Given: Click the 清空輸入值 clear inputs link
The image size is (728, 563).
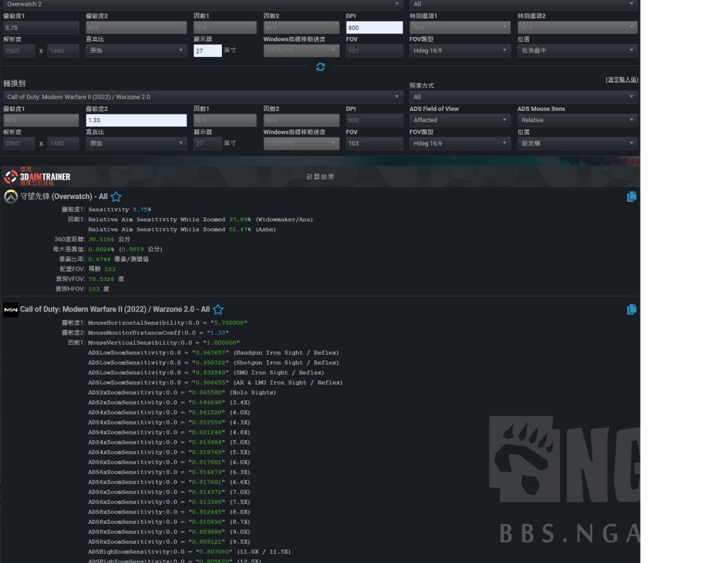Looking at the screenshot, I should [x=621, y=80].
